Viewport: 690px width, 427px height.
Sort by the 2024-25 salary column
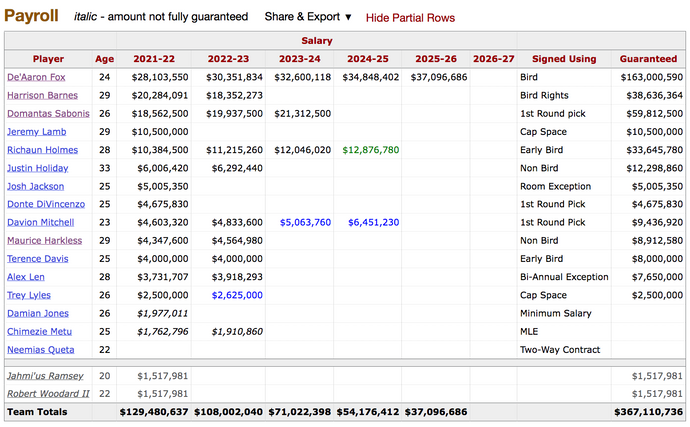point(368,59)
